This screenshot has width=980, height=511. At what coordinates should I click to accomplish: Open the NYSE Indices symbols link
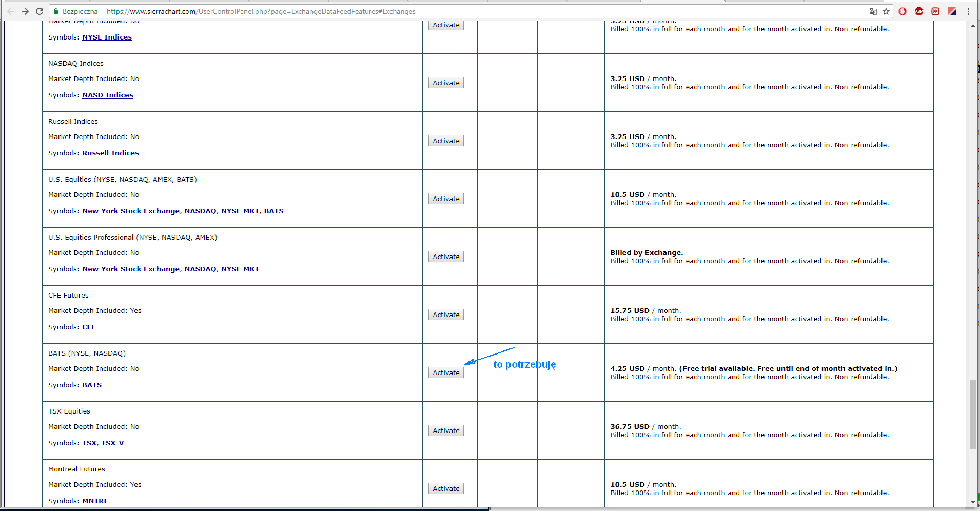coord(107,37)
